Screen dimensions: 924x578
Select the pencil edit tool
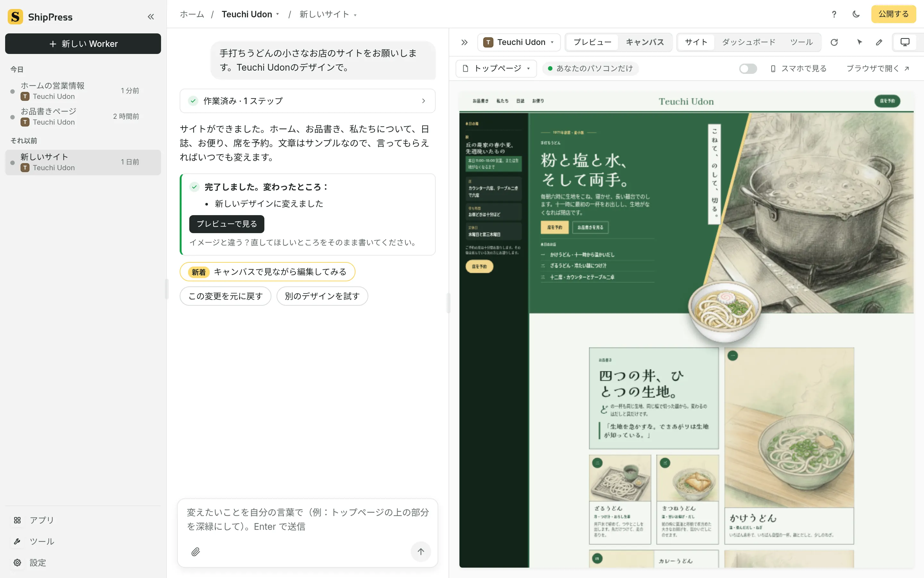[879, 42]
